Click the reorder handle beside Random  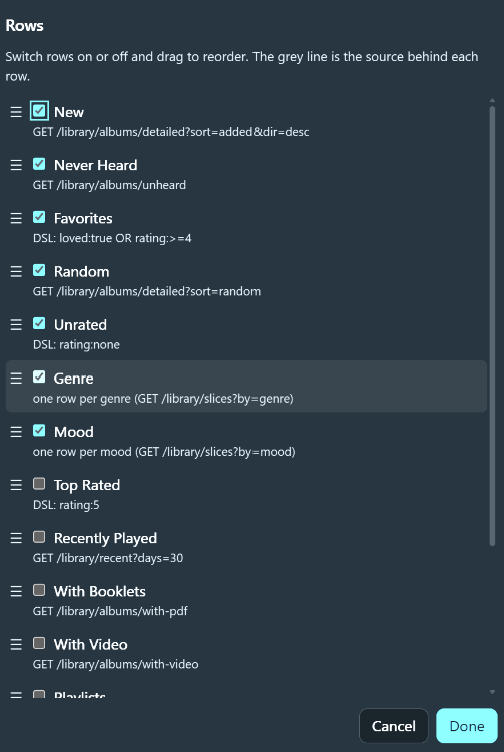pos(16,271)
